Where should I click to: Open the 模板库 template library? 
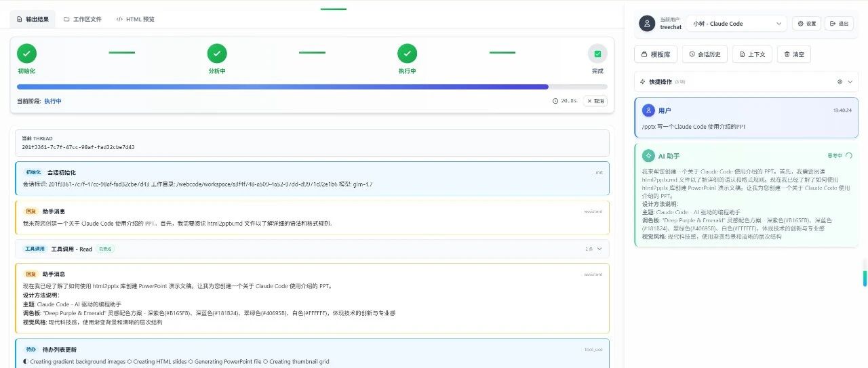coord(656,54)
